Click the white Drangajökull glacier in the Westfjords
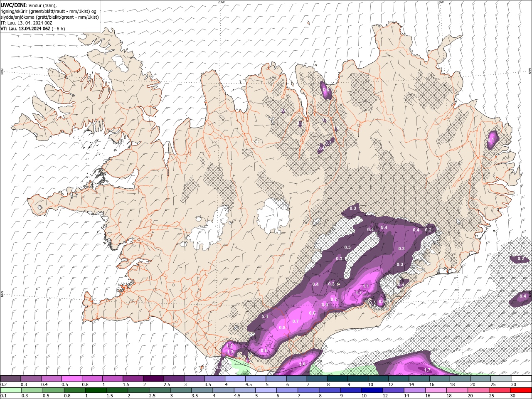Screen dimensions: 532x399 click(120, 62)
